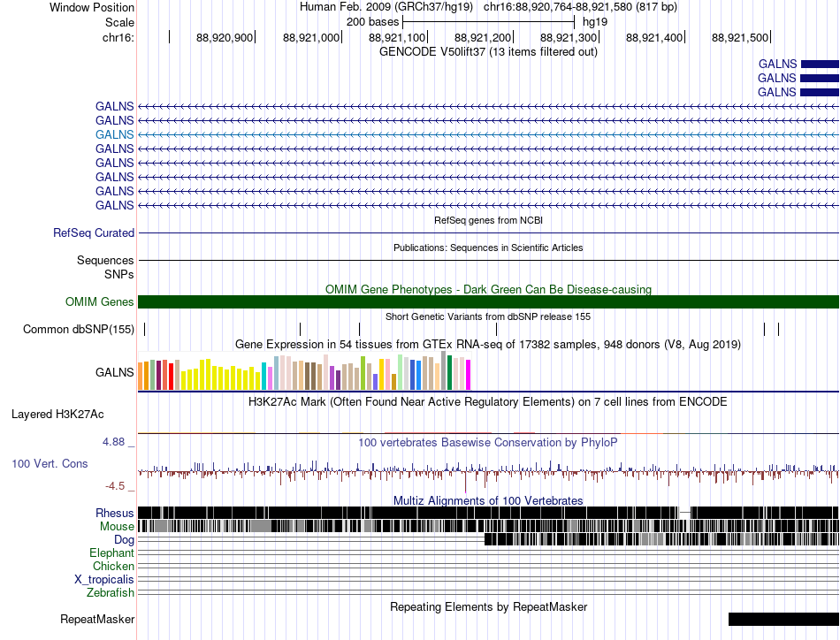This screenshot has height=640, width=840.
Task: Click the Common dbSNP(155) track label
Action: [x=79, y=330]
